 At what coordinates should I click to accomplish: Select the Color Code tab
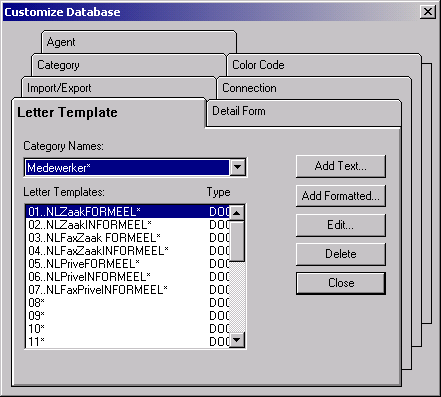[324, 65]
